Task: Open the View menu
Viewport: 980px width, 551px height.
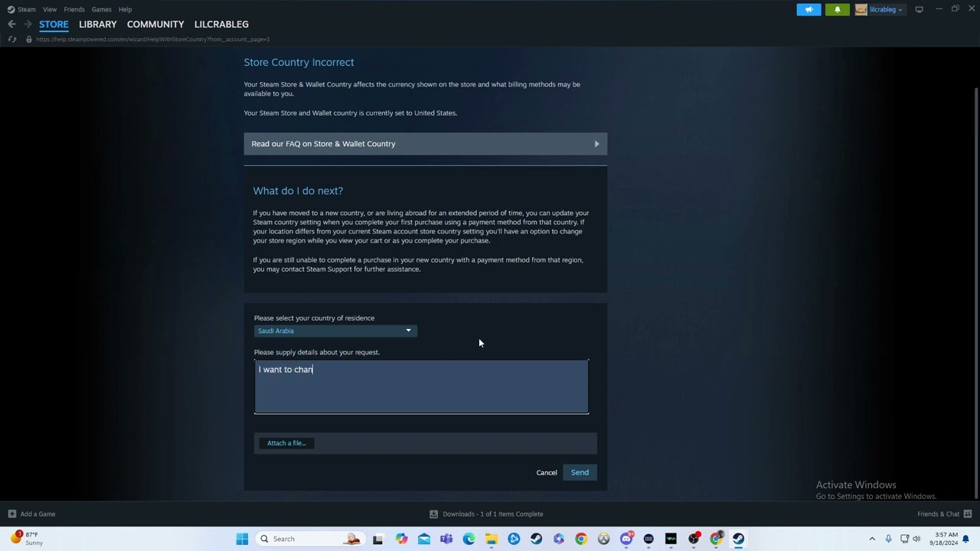Action: coord(50,9)
